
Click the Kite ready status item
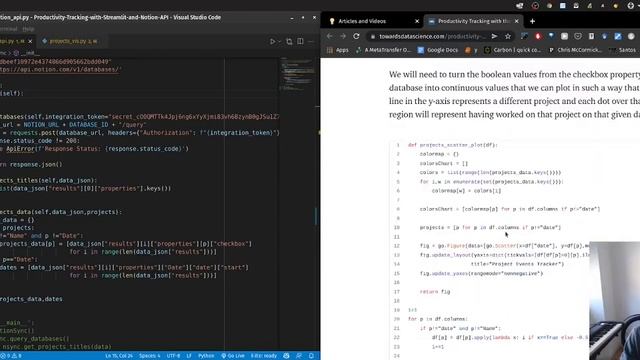click(264, 356)
